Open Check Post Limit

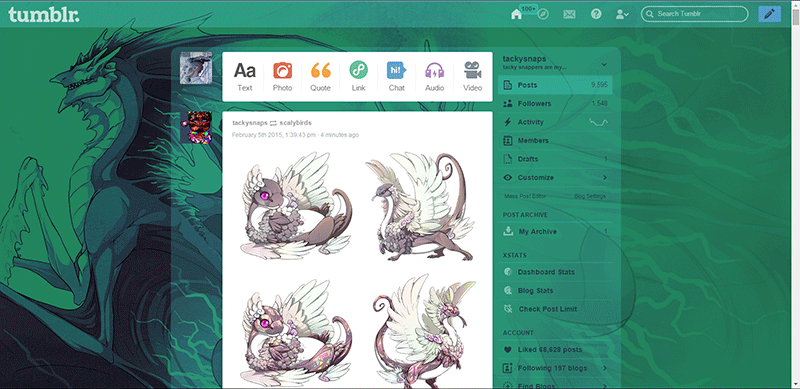point(555,309)
